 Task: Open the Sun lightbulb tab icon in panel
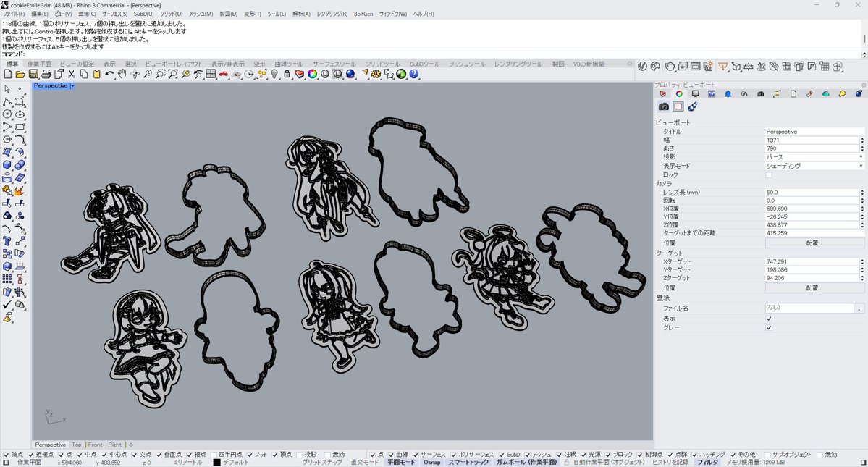coord(842,94)
